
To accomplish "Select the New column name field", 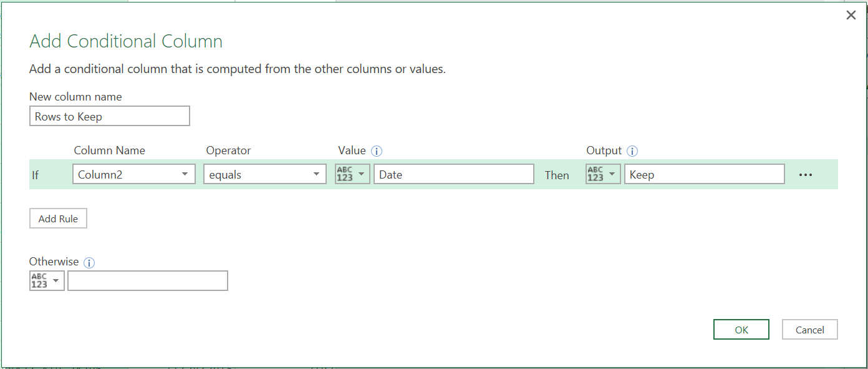I will pyautogui.click(x=110, y=116).
